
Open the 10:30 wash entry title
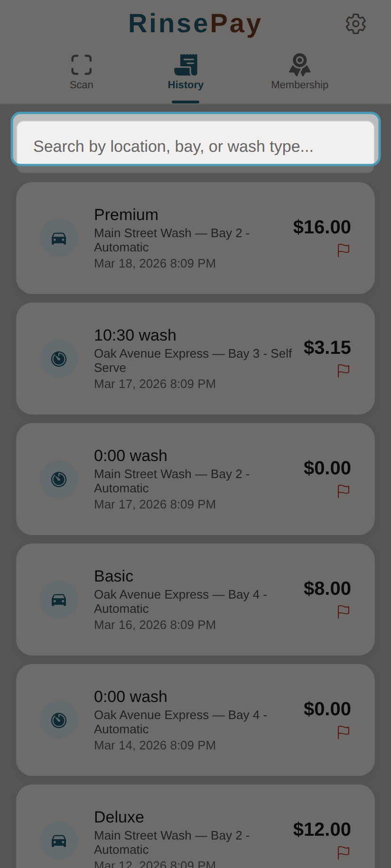(135, 335)
